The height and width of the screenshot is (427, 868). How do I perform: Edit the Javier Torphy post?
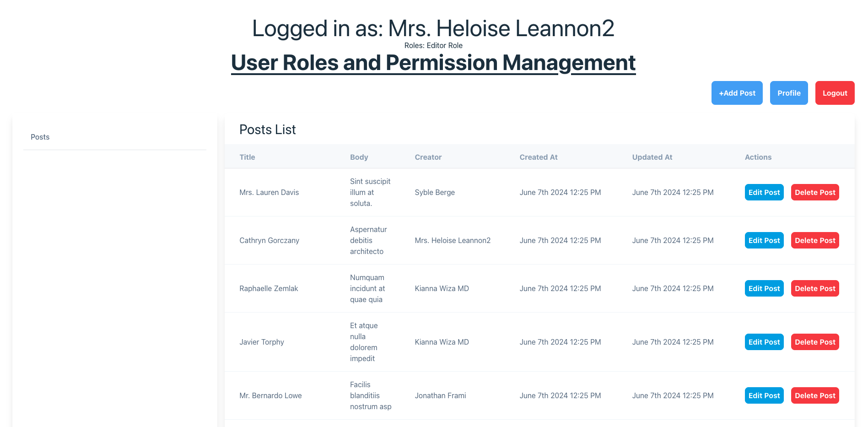(x=764, y=342)
